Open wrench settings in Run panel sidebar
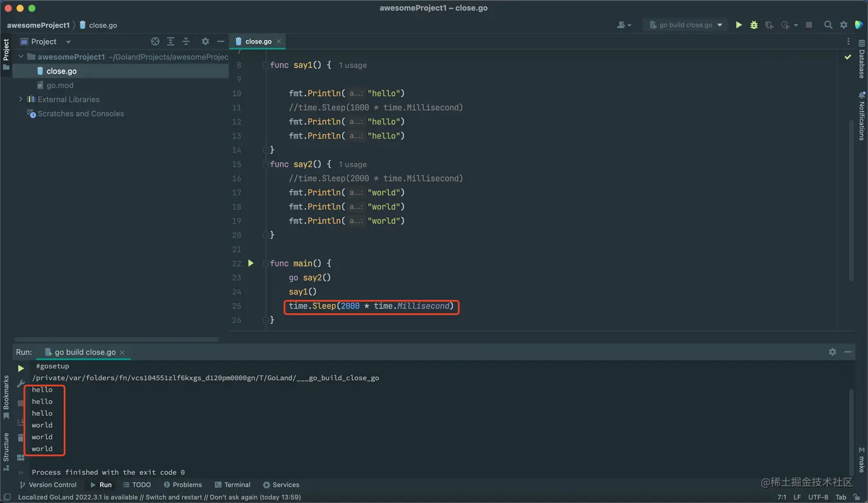Viewport: 868px width, 503px height. tap(21, 383)
